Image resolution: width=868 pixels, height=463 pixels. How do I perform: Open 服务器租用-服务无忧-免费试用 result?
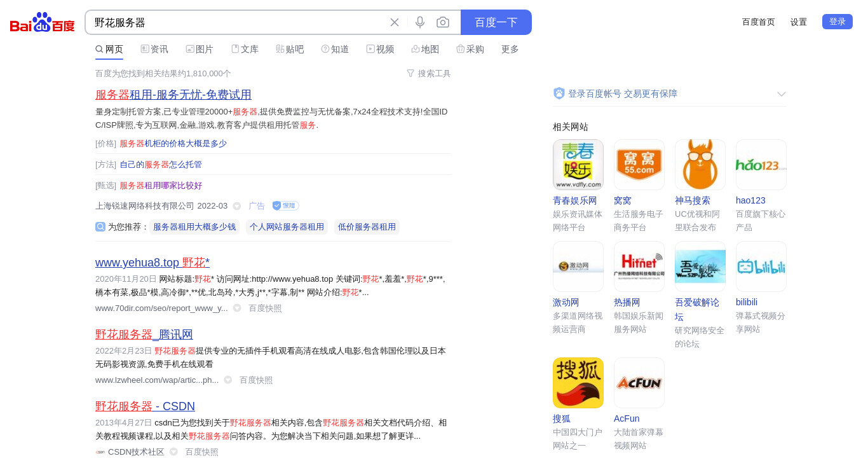pos(173,95)
